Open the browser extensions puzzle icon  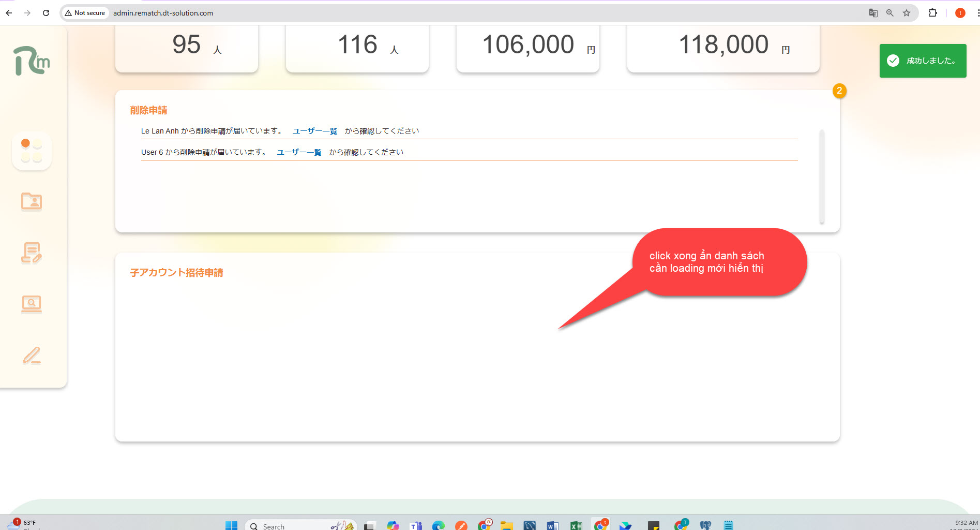tap(932, 13)
